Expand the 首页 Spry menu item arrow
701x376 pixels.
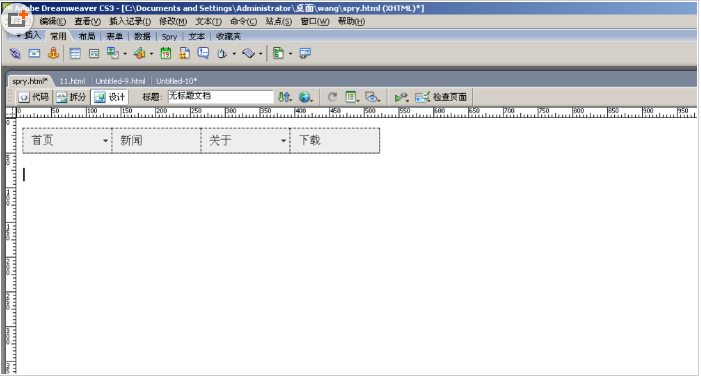(x=105, y=141)
